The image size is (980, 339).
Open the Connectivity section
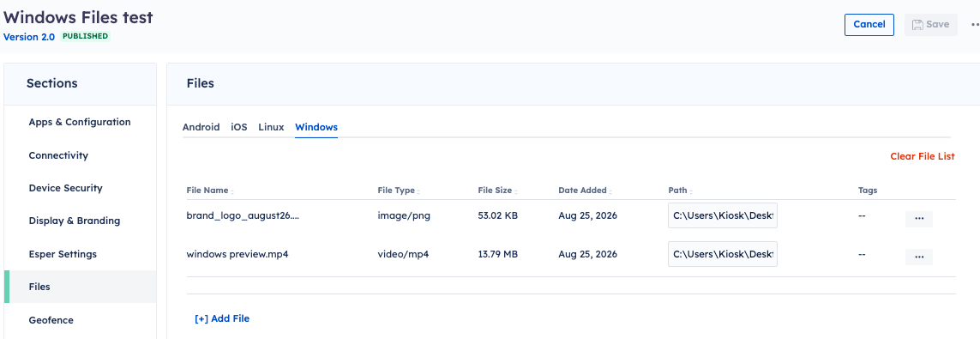click(x=80, y=155)
